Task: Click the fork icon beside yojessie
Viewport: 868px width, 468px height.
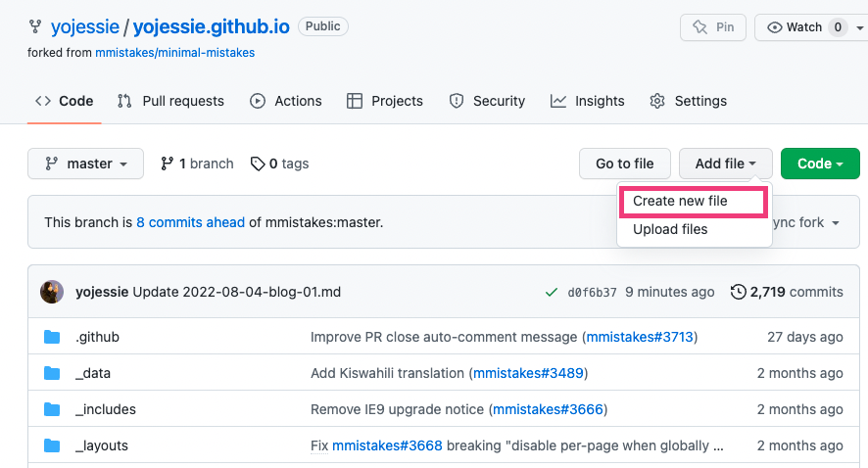Action: 35,26
